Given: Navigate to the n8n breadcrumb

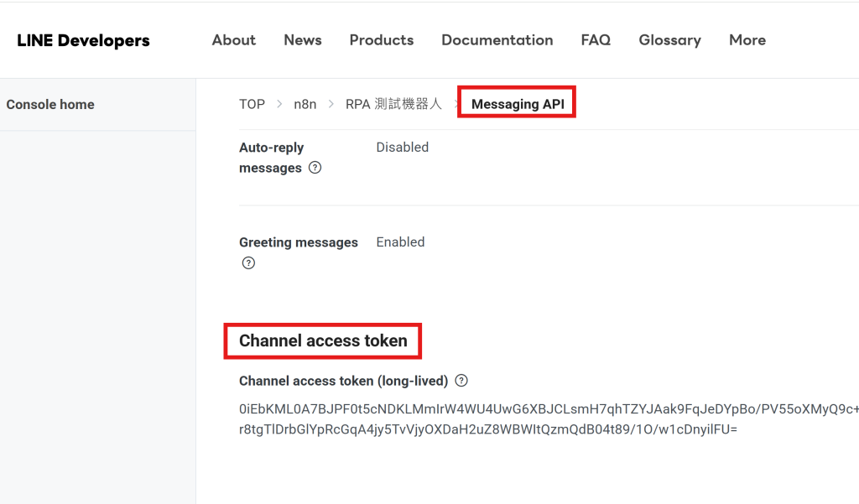Looking at the screenshot, I should tap(305, 104).
